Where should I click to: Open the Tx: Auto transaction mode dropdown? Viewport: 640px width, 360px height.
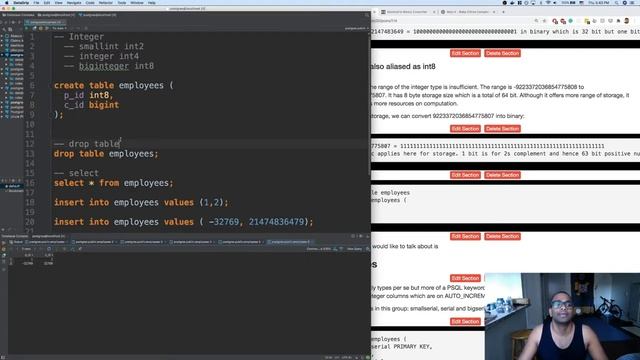coord(59,29)
